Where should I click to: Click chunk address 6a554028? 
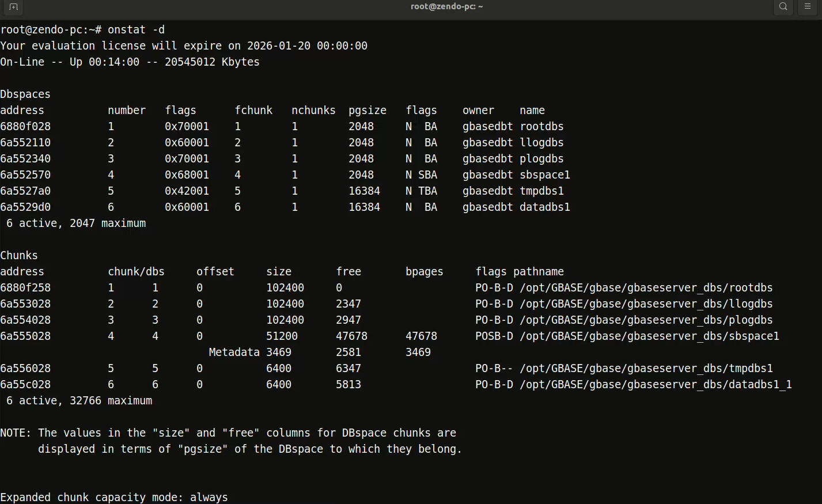click(x=25, y=320)
